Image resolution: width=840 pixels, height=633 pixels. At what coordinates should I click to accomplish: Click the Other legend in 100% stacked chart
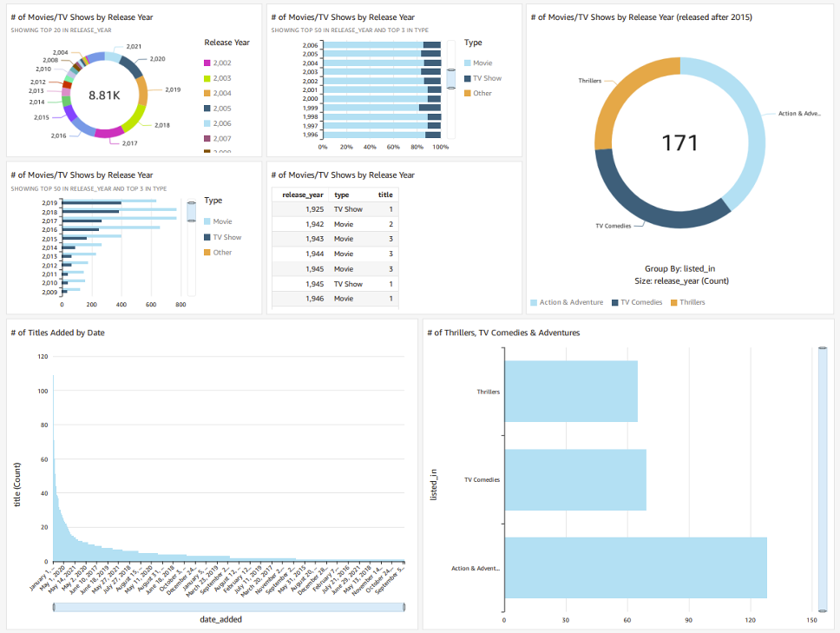point(478,93)
